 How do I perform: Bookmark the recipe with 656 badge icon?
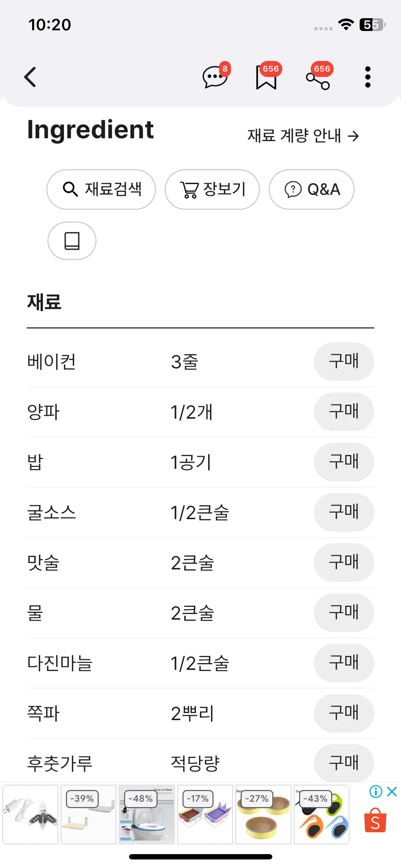tap(266, 77)
